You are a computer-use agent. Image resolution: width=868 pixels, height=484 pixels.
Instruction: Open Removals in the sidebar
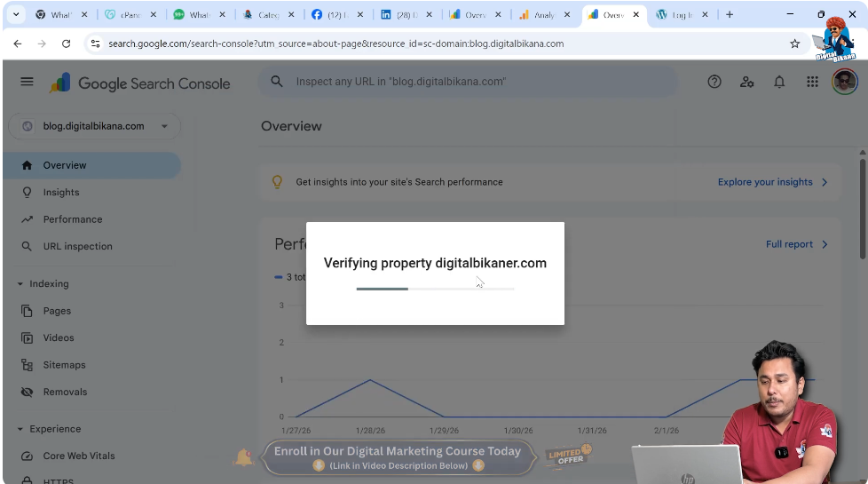(92, 392)
